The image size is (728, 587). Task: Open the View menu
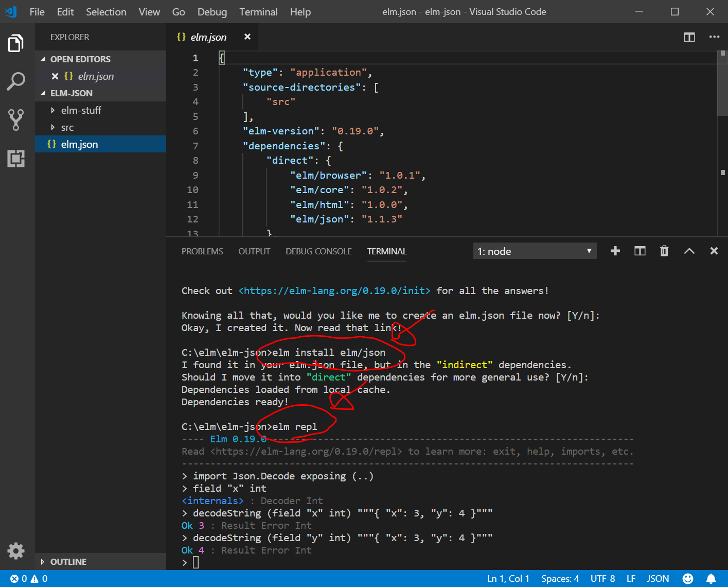(149, 12)
